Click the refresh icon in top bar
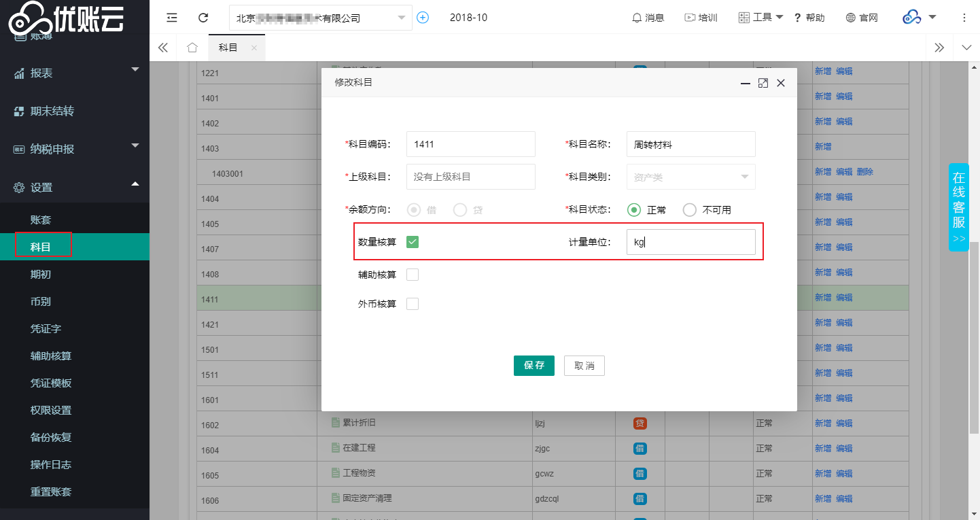 203,18
